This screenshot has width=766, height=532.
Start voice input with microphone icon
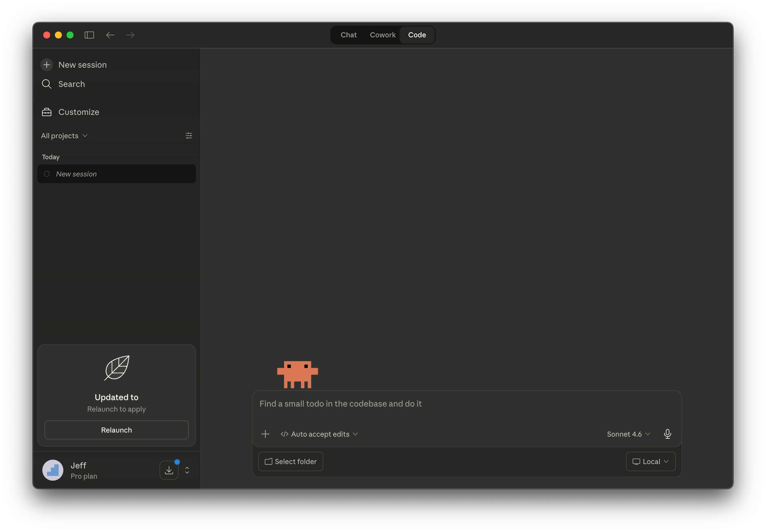[667, 434]
